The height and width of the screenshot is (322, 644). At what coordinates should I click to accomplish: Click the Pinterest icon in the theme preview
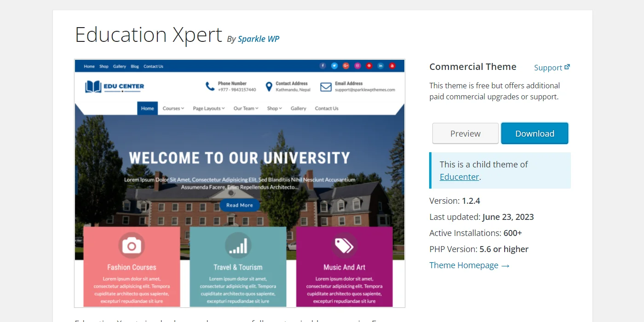tap(369, 66)
